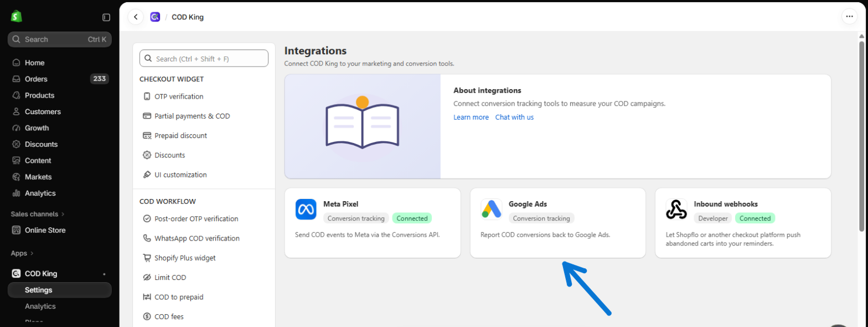
Task: Click the Connected badge on Inbound webhooks
Action: pyautogui.click(x=755, y=218)
